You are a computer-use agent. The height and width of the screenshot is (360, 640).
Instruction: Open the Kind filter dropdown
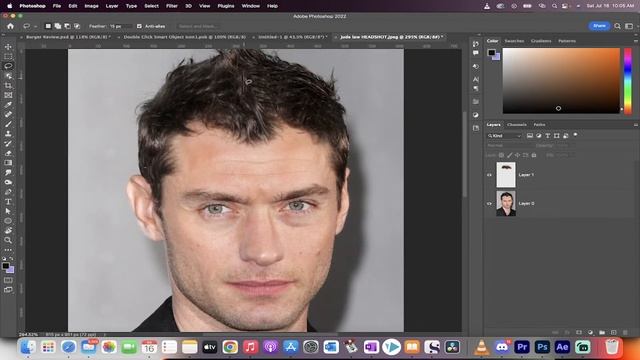pos(504,136)
